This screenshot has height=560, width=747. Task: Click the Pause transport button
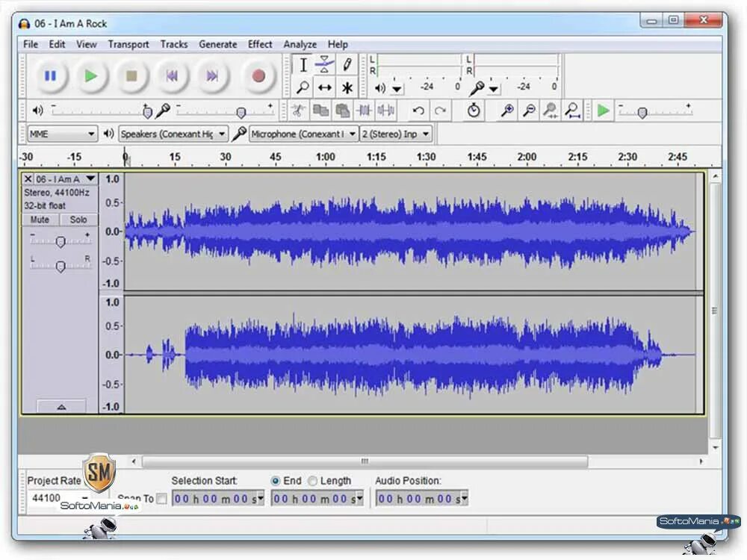tap(50, 75)
